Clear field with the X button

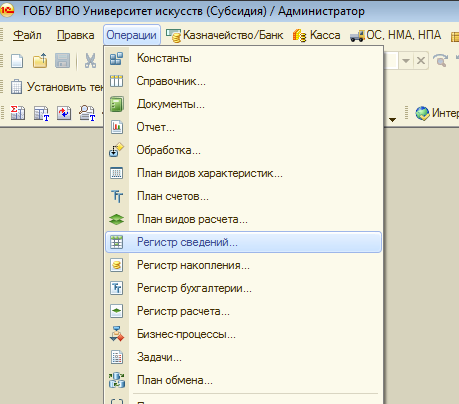tap(421, 61)
